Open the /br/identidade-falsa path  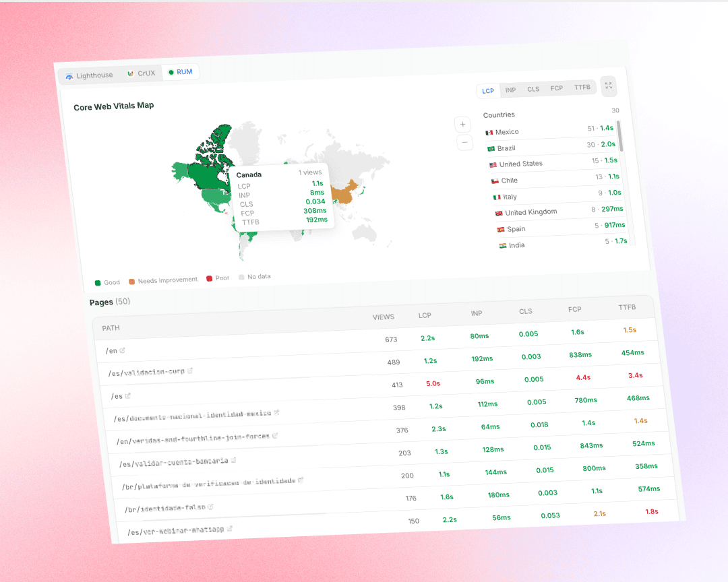(165, 508)
